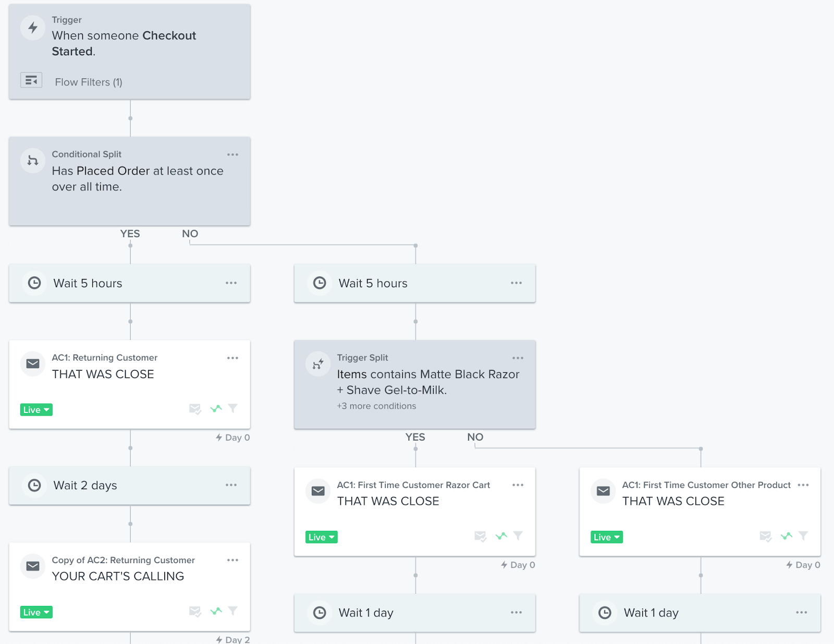Open Trigger Split three-dot options menu
Viewport: 834px width, 644px height.
coord(518,358)
